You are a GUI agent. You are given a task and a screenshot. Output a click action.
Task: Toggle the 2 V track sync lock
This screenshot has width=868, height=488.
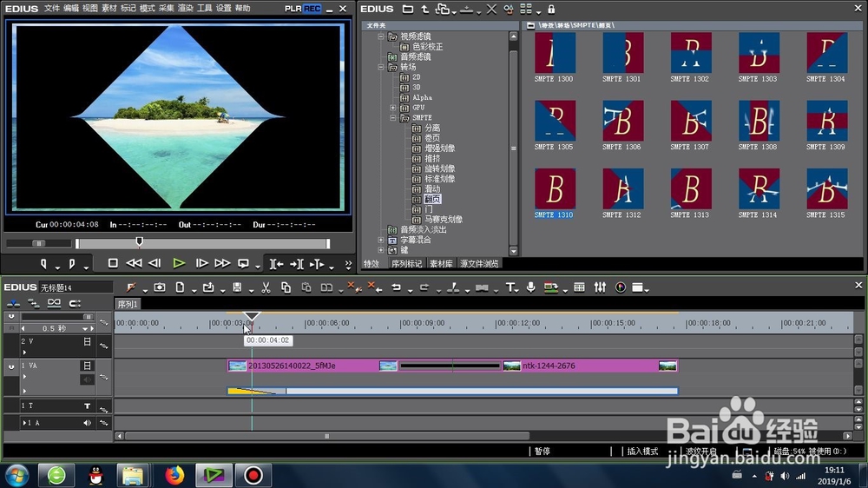[103, 346]
